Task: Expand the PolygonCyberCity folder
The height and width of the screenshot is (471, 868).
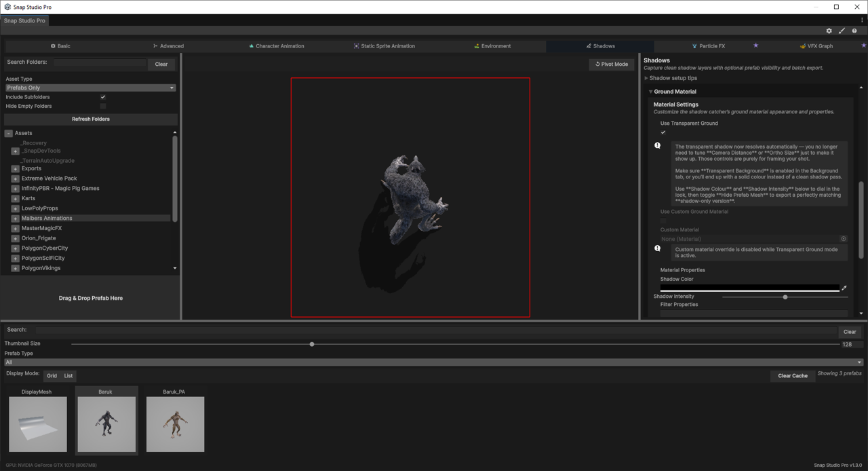Action: (15, 248)
